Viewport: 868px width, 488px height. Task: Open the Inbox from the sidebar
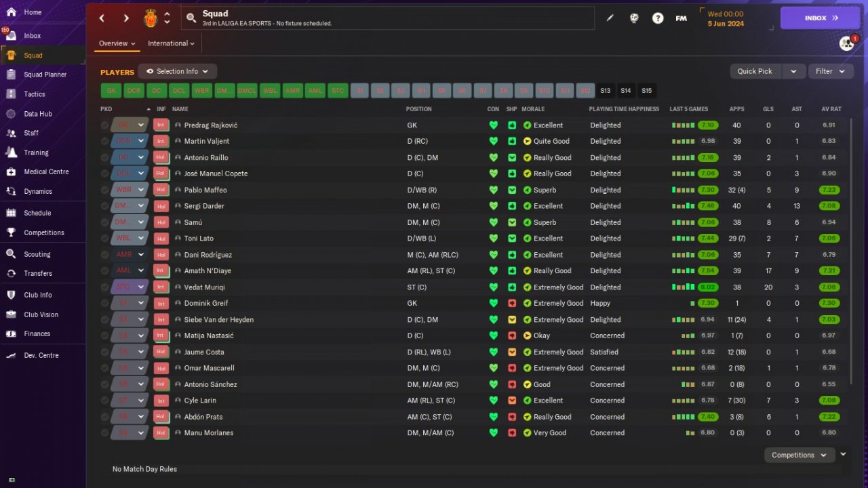tap(33, 36)
